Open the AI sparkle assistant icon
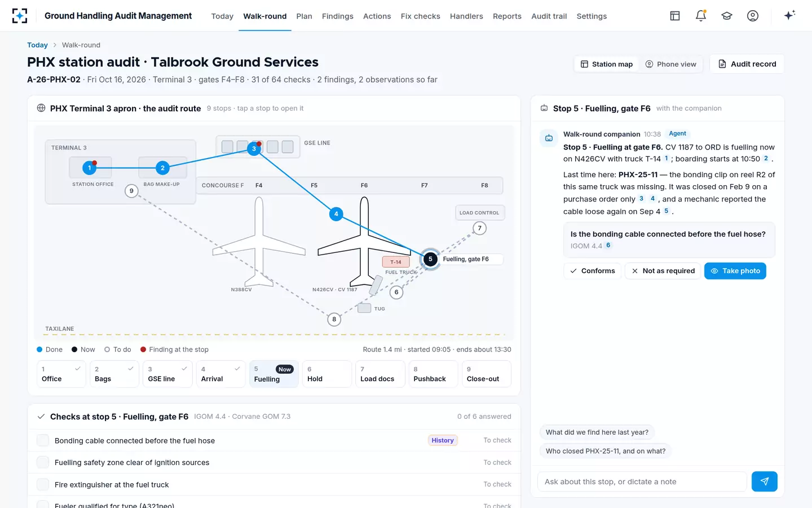Viewport: 812px width, 508px height. (x=789, y=15)
